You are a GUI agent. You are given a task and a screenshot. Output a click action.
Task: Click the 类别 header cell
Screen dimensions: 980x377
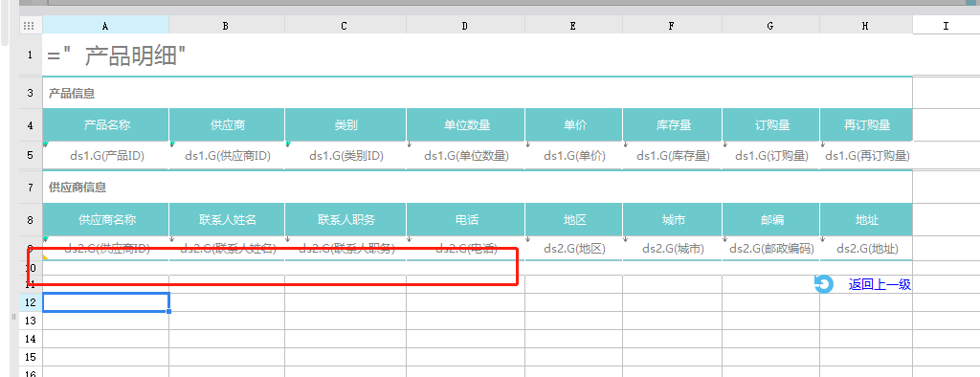tap(345, 125)
